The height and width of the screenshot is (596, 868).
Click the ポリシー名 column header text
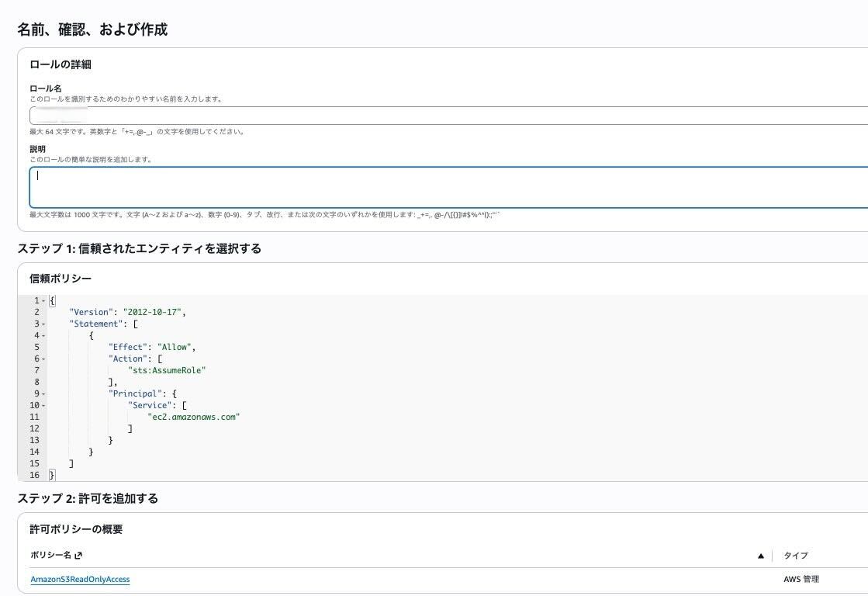[50, 556]
